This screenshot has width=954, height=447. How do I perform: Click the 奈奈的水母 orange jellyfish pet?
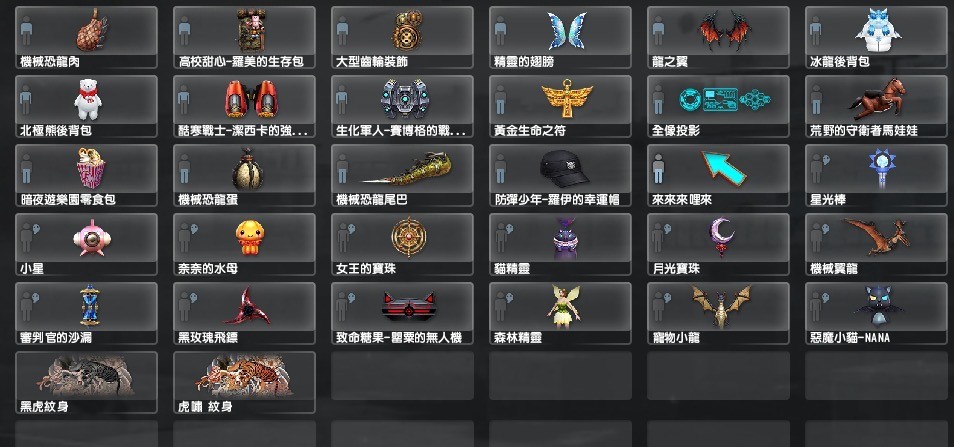tap(244, 244)
